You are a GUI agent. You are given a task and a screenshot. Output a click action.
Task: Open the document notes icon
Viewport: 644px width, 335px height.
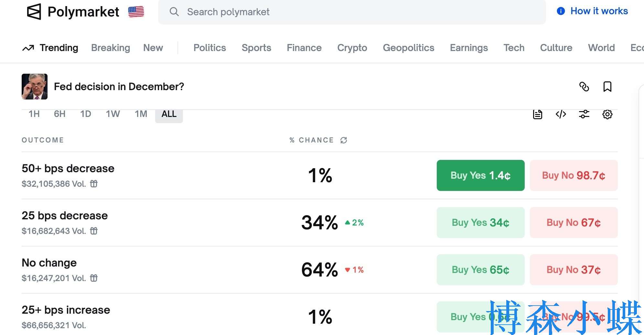[x=537, y=114]
